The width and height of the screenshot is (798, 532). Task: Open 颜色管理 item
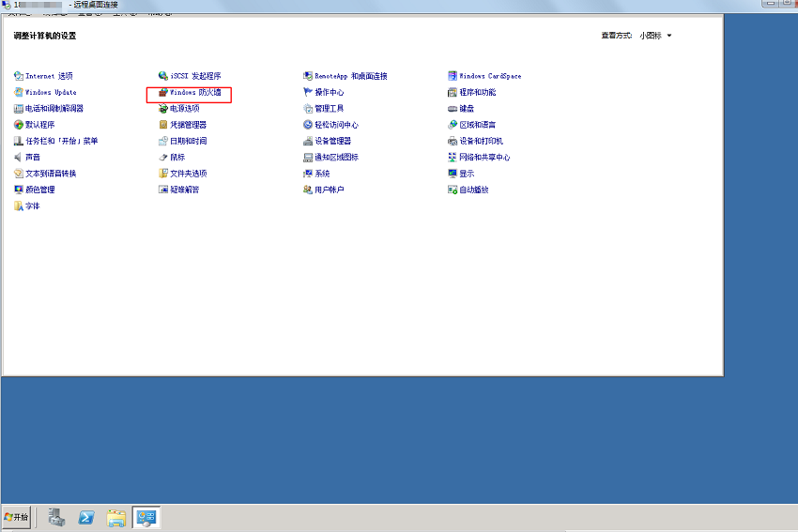pyautogui.click(x=39, y=190)
